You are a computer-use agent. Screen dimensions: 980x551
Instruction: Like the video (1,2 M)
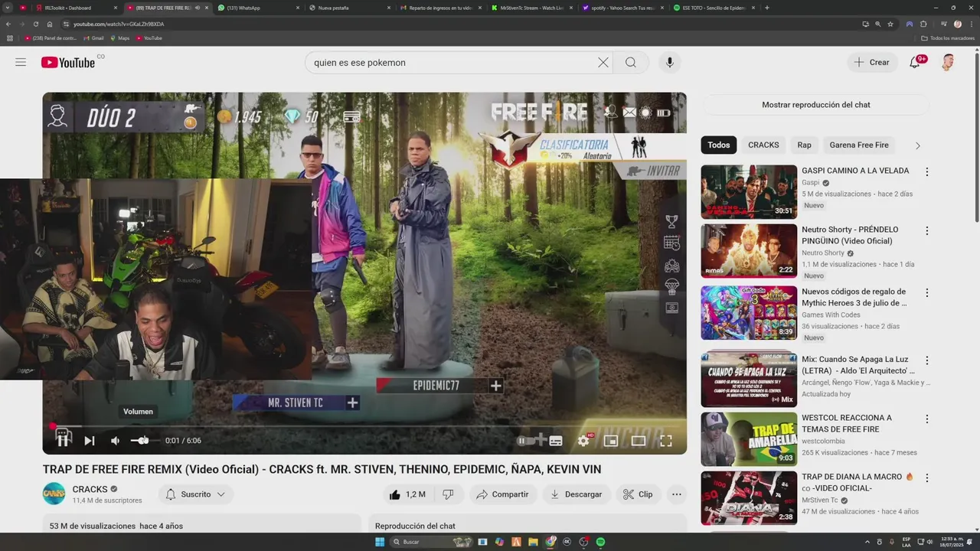[408, 494]
